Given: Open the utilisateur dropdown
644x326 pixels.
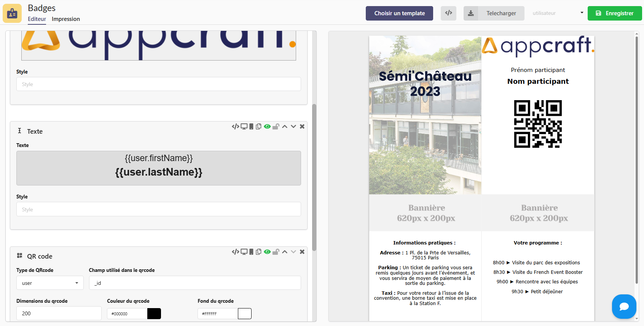Looking at the screenshot, I should tap(558, 13).
